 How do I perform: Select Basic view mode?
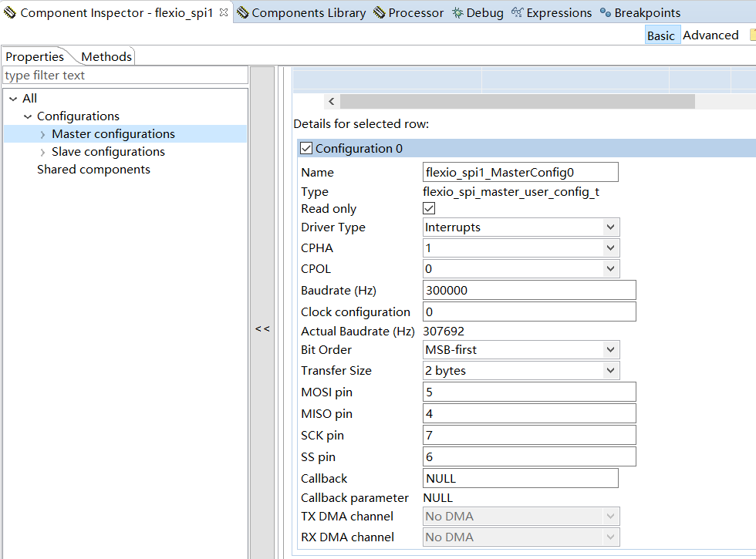(x=661, y=35)
